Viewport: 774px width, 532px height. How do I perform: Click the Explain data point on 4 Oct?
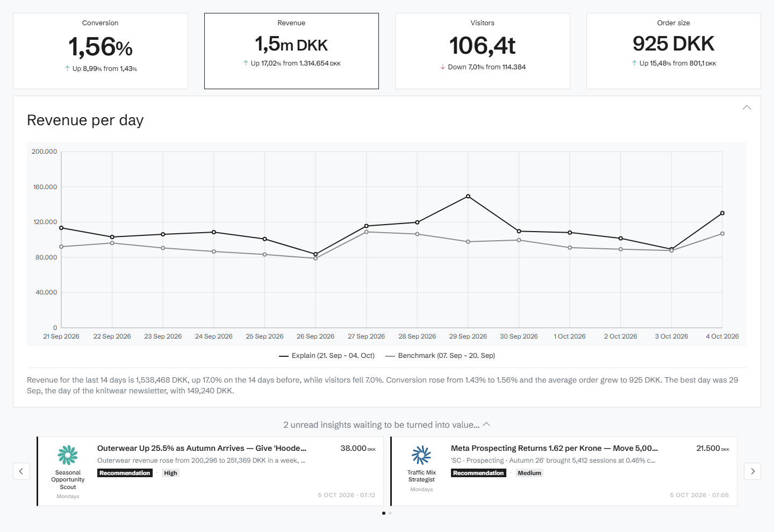[x=722, y=213]
